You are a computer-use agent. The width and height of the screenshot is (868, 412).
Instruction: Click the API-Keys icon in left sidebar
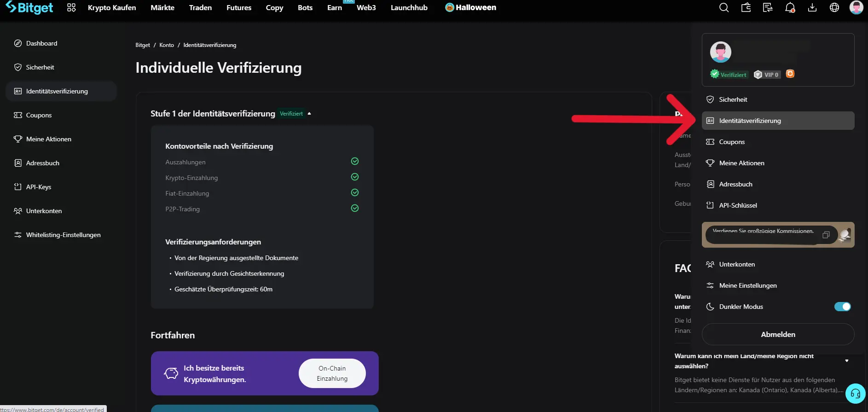[x=18, y=187]
